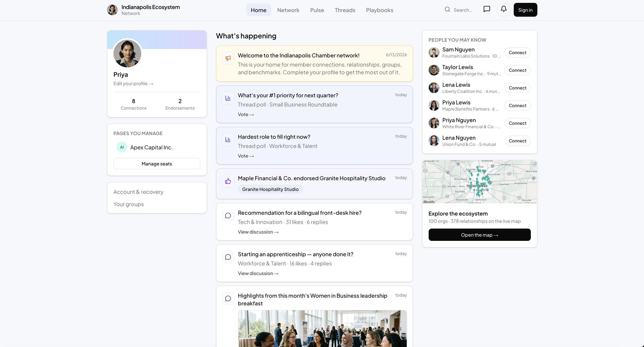Click Sam Nguyen's avatar

click(434, 53)
